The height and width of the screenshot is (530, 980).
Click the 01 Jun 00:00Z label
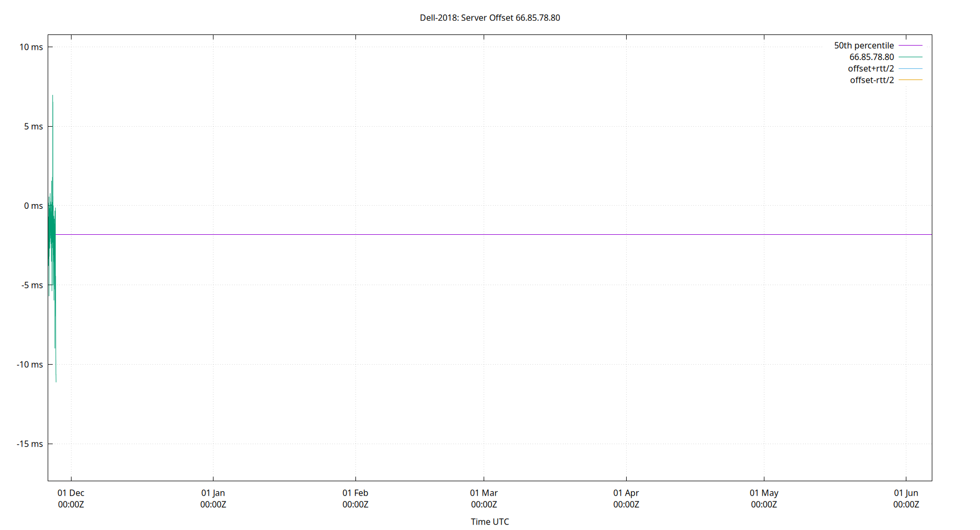[907, 499]
